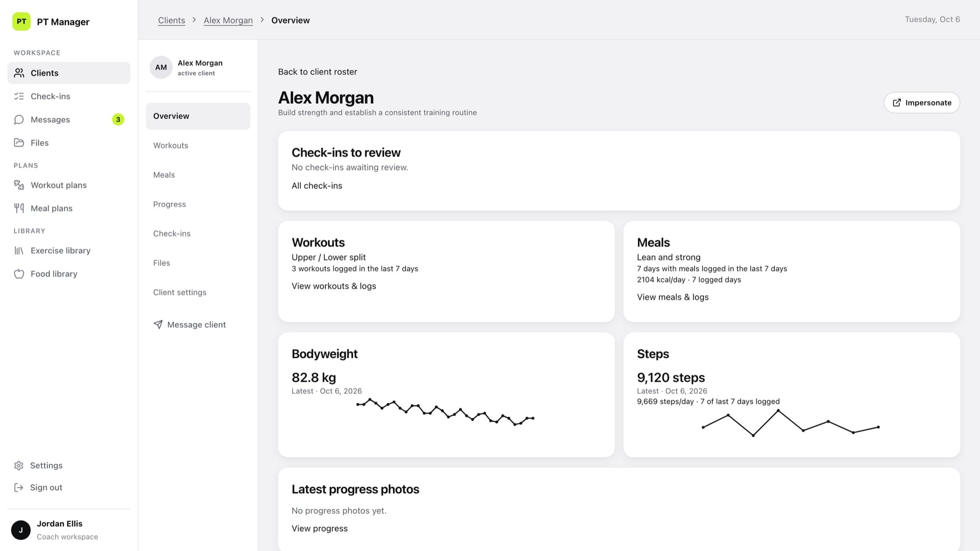
Task: Click the Workout plans icon
Action: click(x=19, y=185)
